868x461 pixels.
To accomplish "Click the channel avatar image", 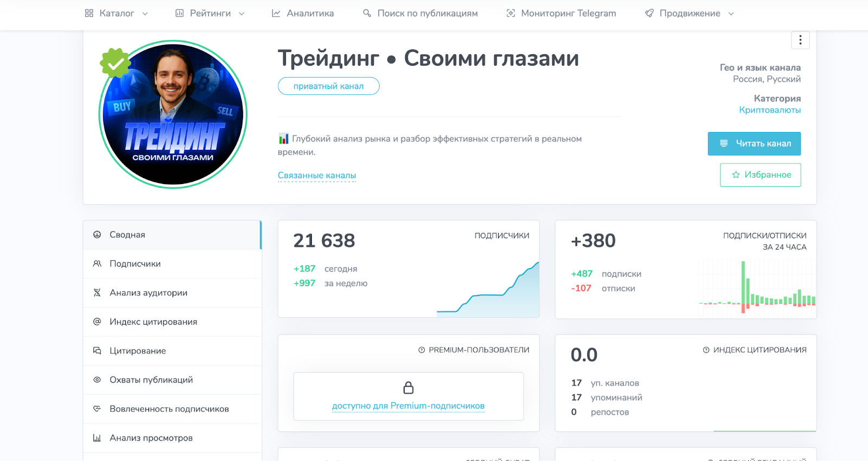I will (x=173, y=115).
